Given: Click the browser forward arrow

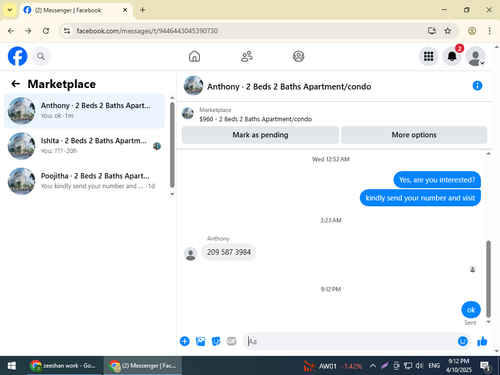Looking at the screenshot, I should (28, 31).
